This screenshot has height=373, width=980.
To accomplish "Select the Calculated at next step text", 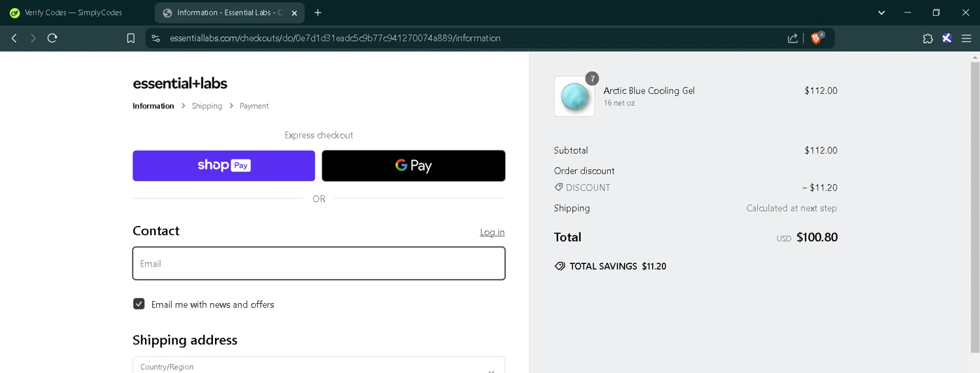I will pos(792,208).
